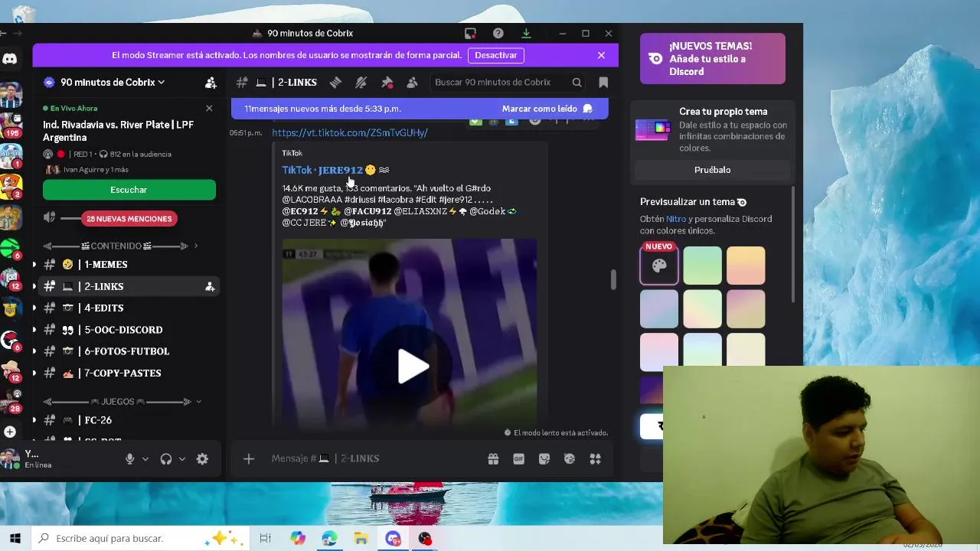
Task: Close streamer mode banner
Action: pos(601,55)
